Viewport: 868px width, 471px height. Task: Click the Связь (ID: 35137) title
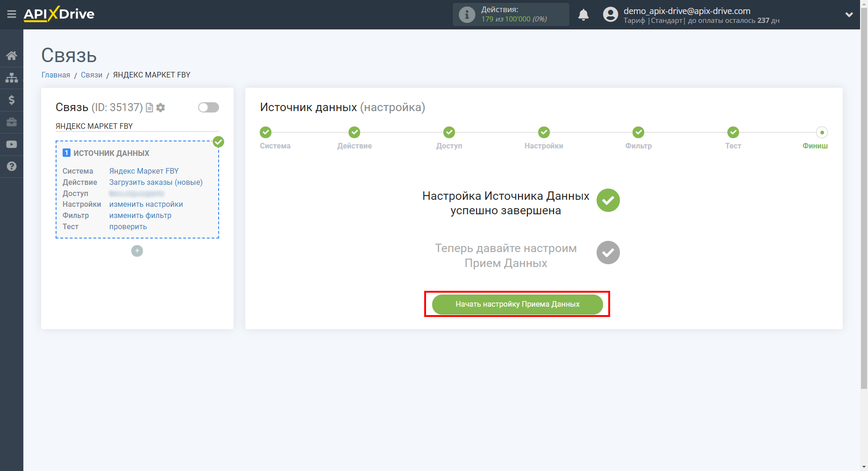(99, 107)
